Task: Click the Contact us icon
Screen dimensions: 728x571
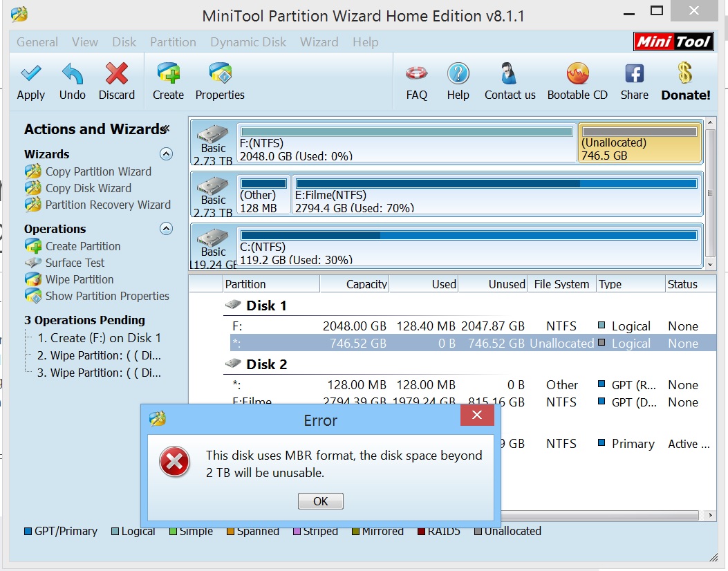Action: click(x=508, y=73)
